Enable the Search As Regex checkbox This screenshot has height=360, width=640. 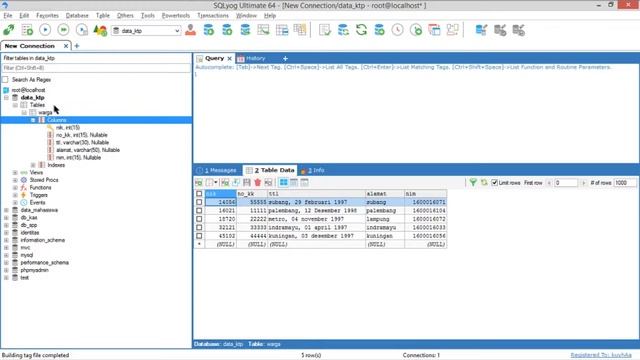click(x=5, y=80)
